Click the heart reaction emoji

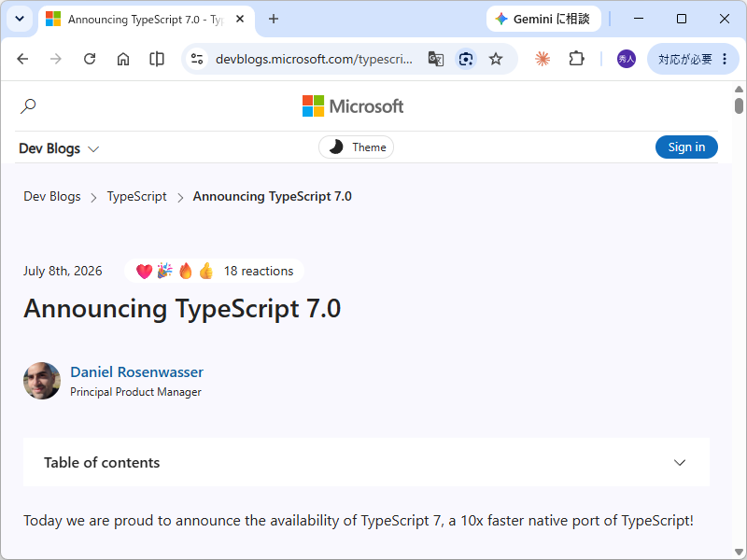(144, 271)
